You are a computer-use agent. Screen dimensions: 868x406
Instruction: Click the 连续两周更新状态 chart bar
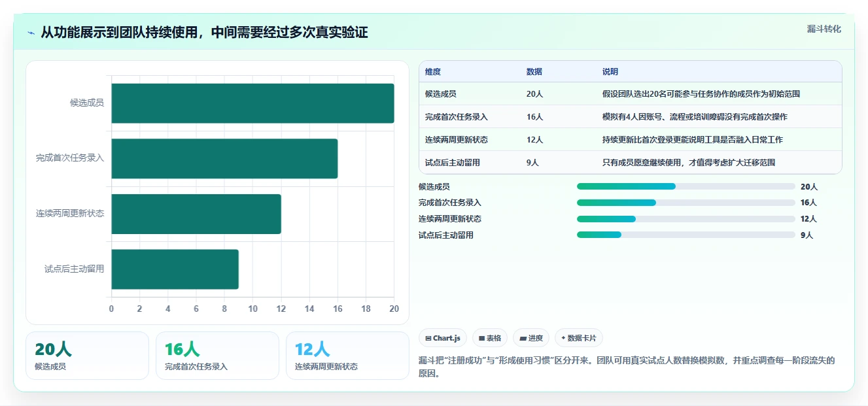pos(196,214)
